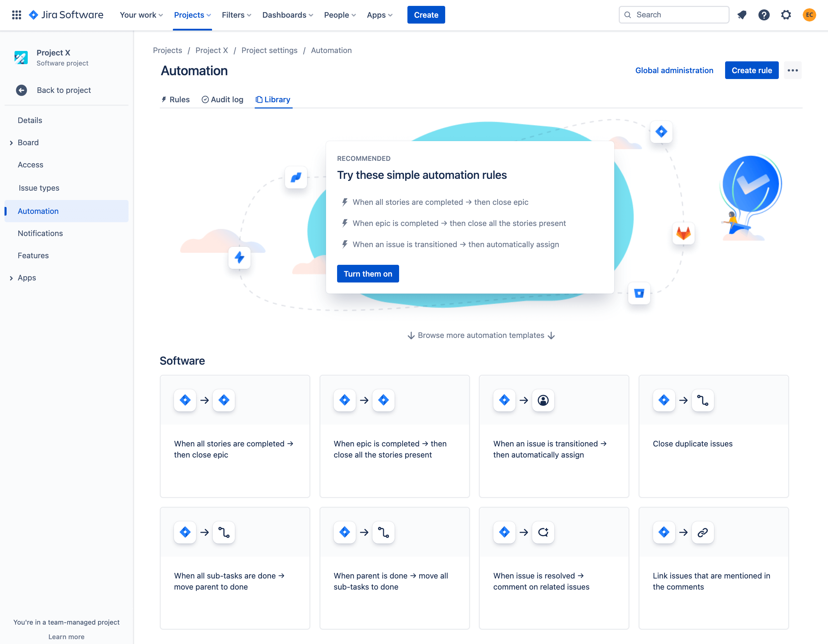Click the Create rule button

[x=751, y=70]
